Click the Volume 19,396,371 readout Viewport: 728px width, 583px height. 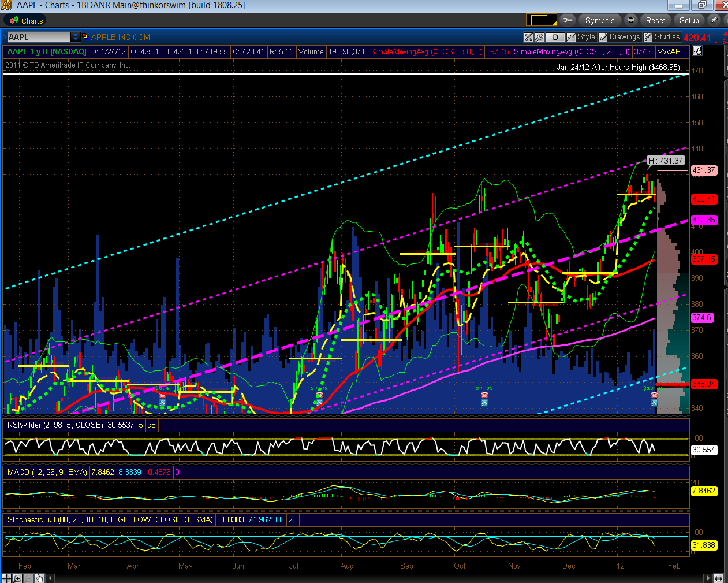click(331, 51)
